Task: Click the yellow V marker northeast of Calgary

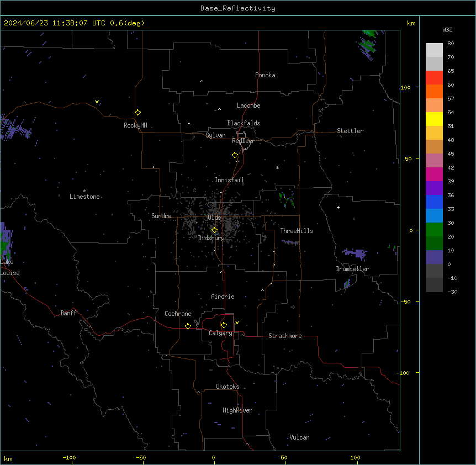Action: point(237,323)
